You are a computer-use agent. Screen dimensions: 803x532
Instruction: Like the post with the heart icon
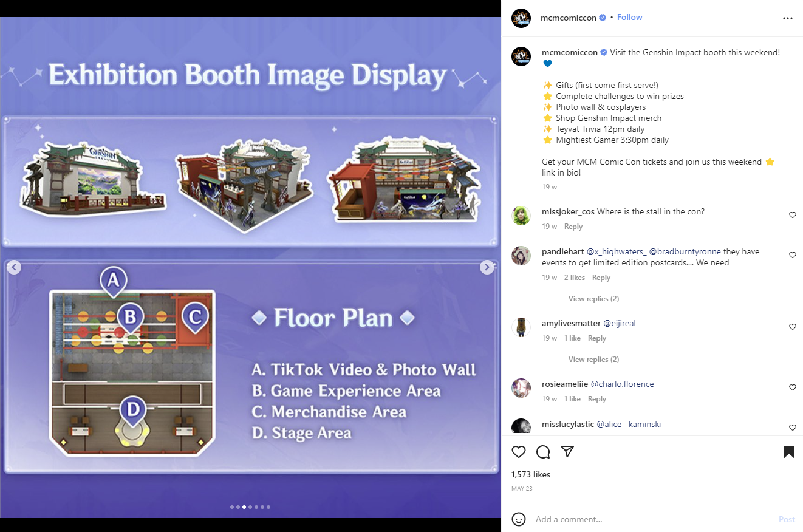coord(519,452)
